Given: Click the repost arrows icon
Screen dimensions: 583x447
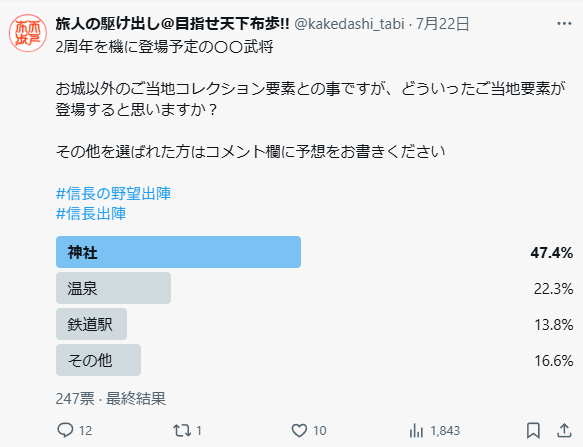Looking at the screenshot, I should click(x=182, y=431).
